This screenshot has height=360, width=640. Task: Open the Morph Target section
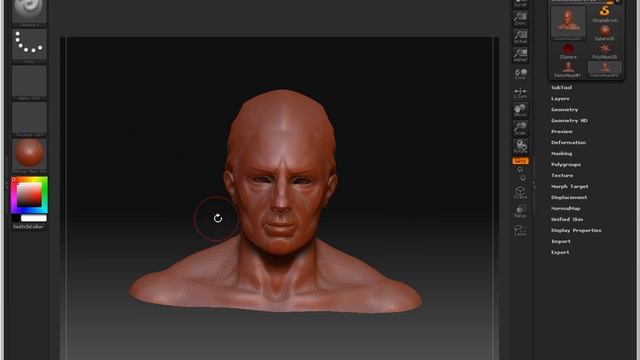570,186
